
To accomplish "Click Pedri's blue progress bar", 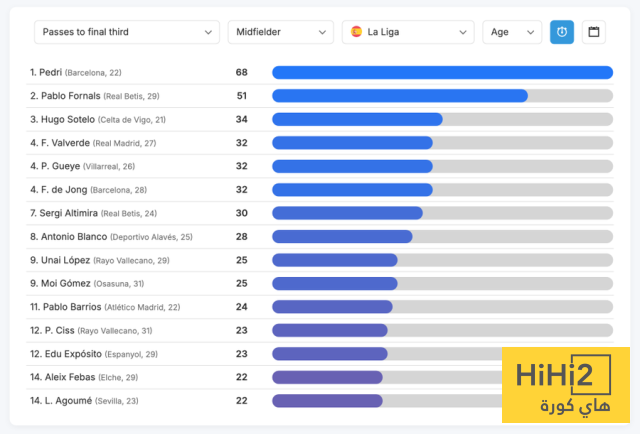I will coord(442,72).
